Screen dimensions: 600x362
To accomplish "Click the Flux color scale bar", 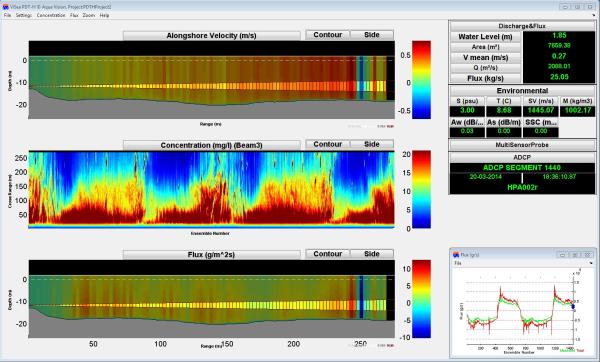I will (421, 299).
